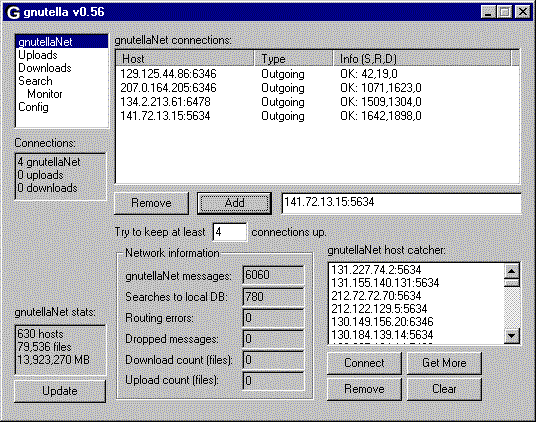Click the gnutella G logo icon
Viewport: 536px width, 422px height.
pos(13,13)
